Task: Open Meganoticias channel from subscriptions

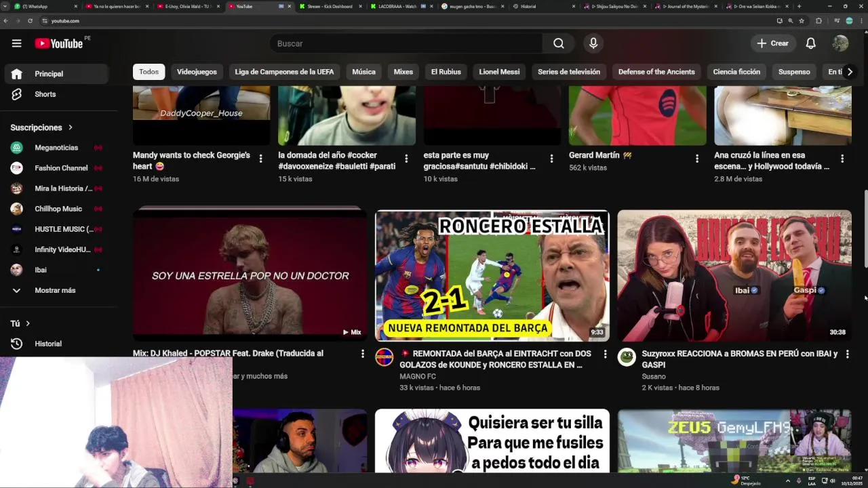Action: (56, 148)
